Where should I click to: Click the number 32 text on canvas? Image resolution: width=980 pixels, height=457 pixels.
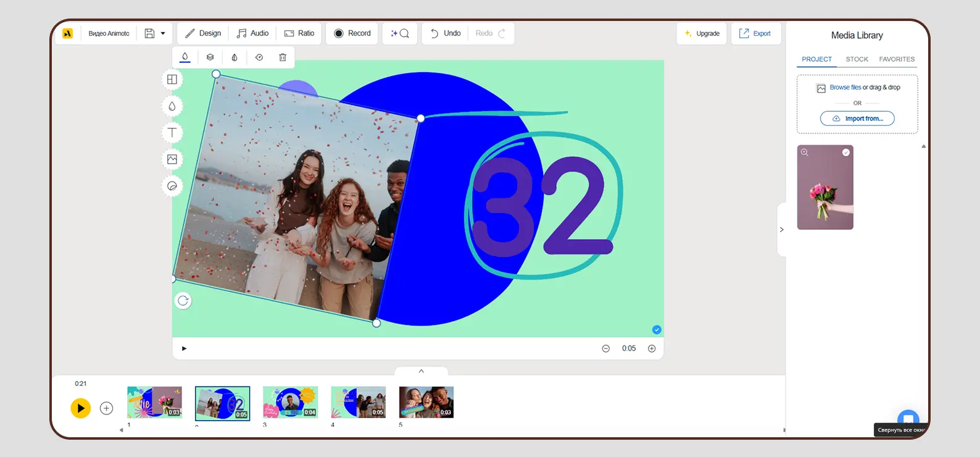(542, 206)
